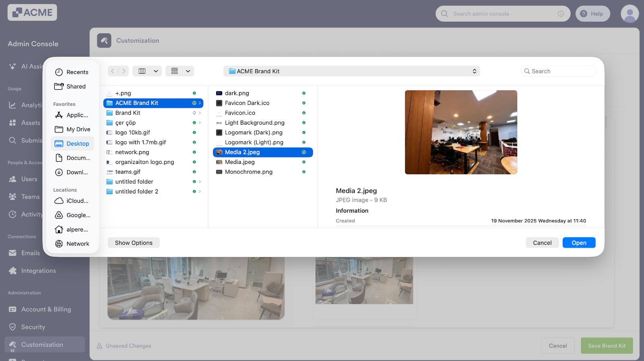644x361 pixels.
Task: Collapse sidebar with double chevron icon
Action: pyautogui.click(x=12, y=351)
